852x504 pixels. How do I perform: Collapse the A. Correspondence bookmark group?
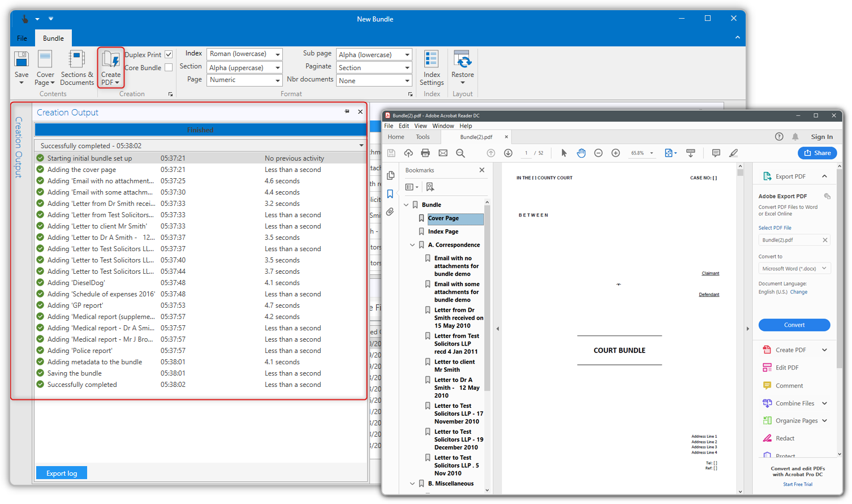point(412,245)
